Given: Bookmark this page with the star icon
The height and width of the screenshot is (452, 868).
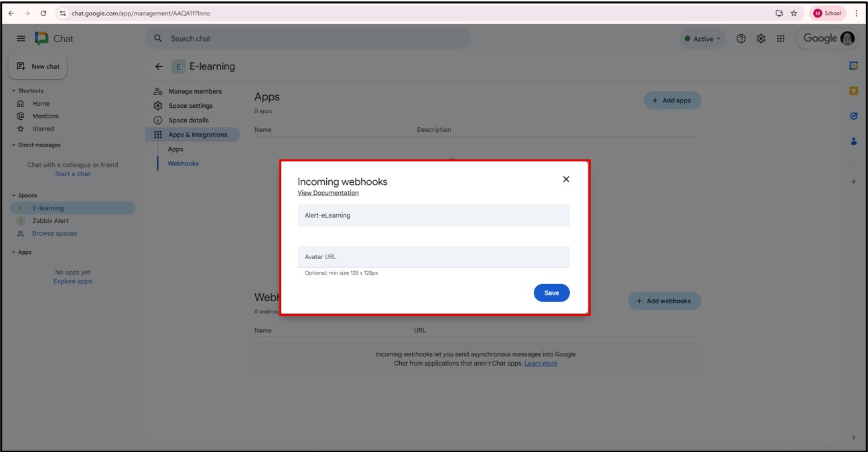Looking at the screenshot, I should click(794, 13).
